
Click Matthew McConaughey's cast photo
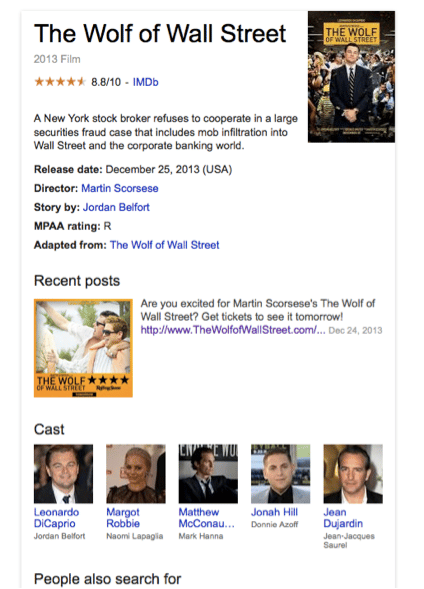208,474
